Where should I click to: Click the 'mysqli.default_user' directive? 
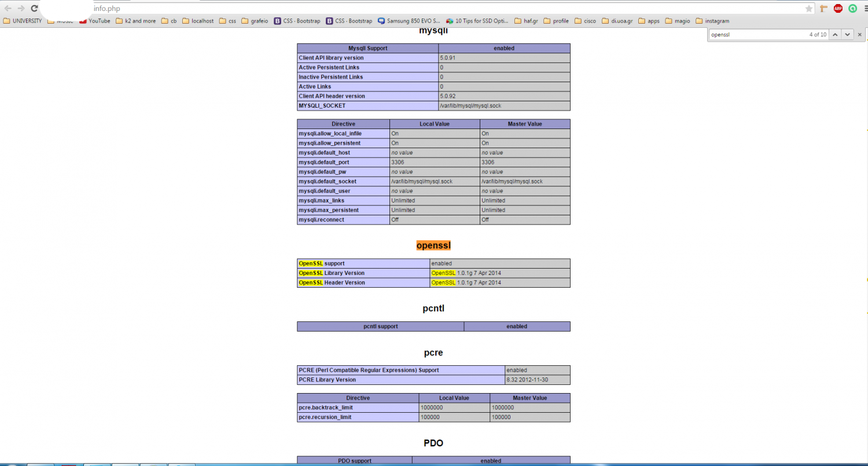click(343, 191)
